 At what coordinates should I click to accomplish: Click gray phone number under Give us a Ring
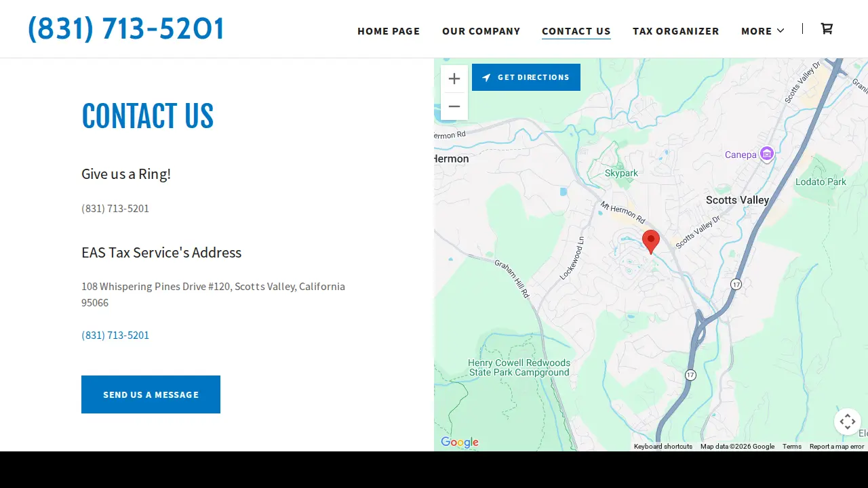coord(115,208)
